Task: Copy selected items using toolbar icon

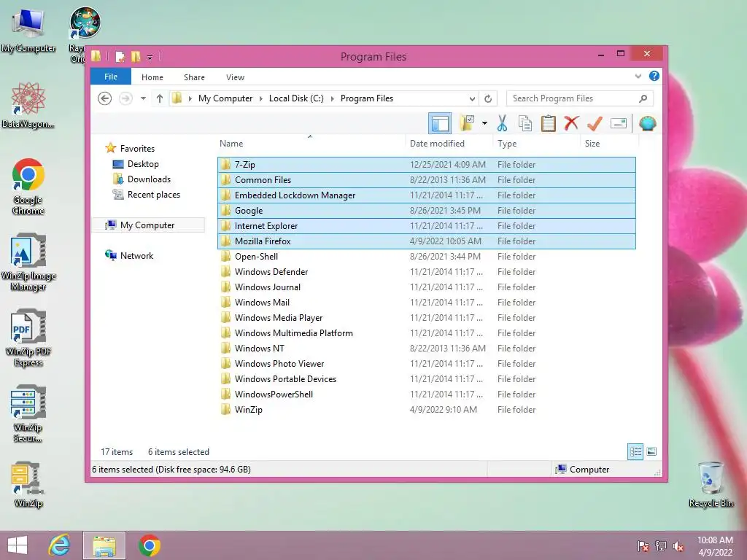Action: pos(525,123)
